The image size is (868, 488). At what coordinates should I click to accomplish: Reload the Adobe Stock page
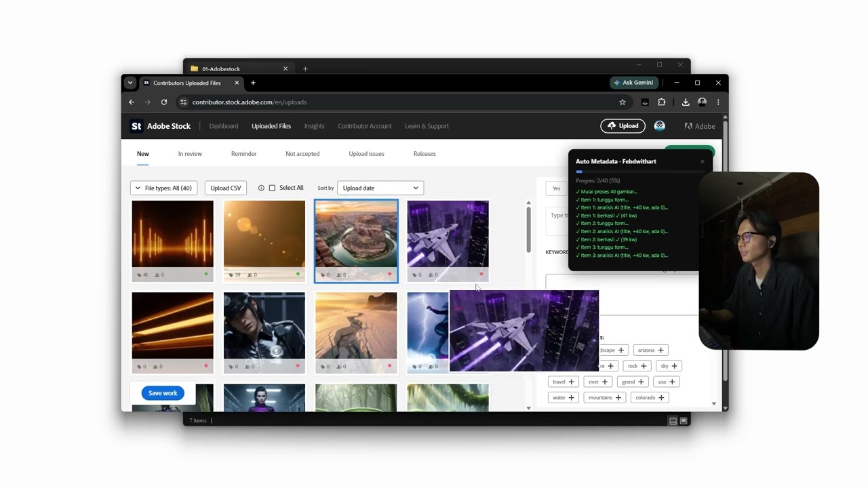pos(164,102)
